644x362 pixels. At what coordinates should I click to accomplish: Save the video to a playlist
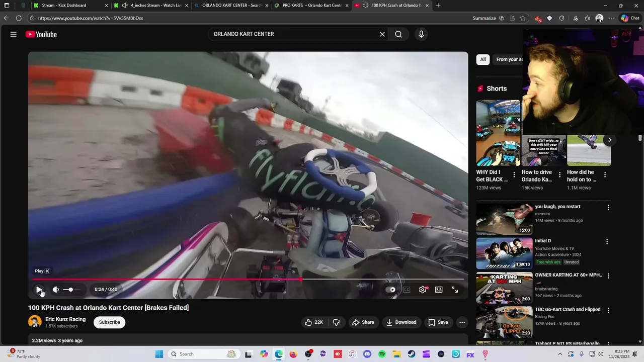(438, 322)
